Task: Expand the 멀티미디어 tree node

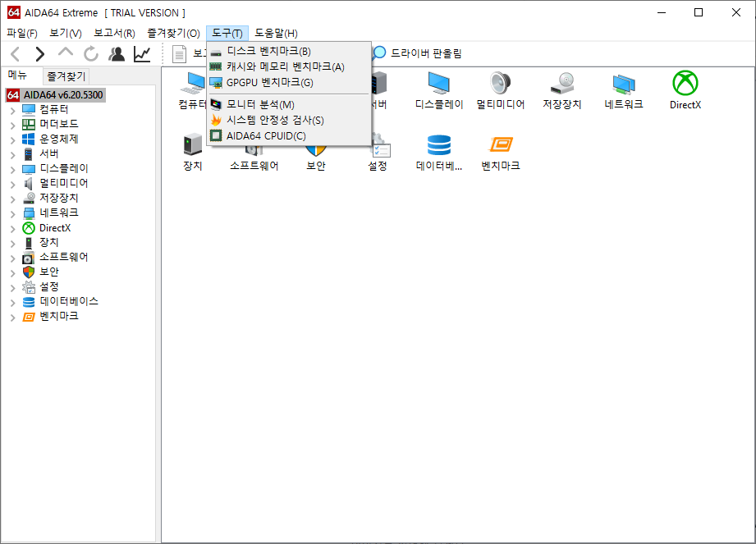Action: 12,184
